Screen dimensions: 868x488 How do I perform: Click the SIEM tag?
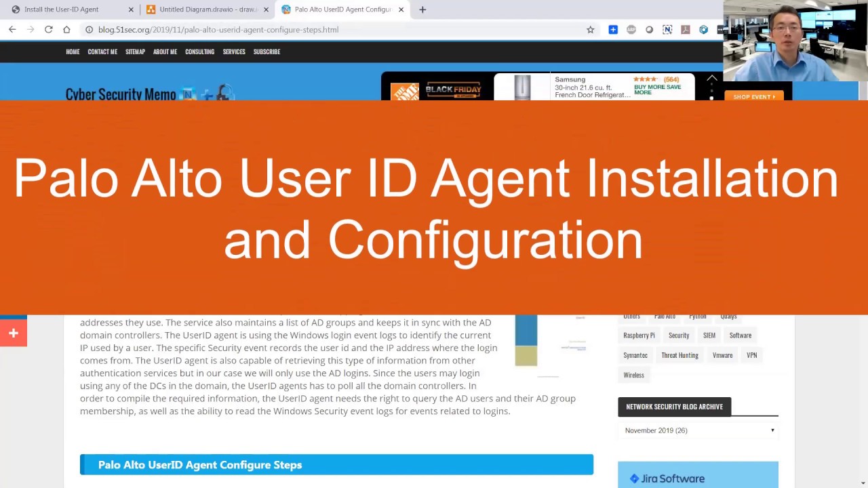[x=709, y=335]
